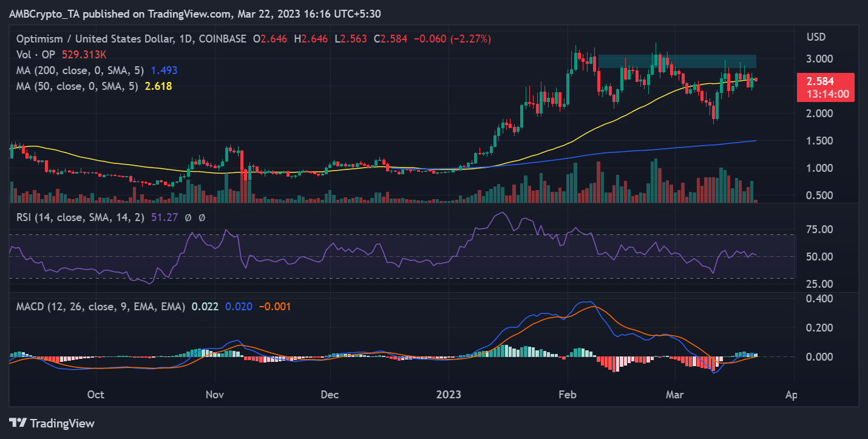Click the first ø symbol beside RSI value
The height and width of the screenshot is (439, 868).
pos(188,217)
